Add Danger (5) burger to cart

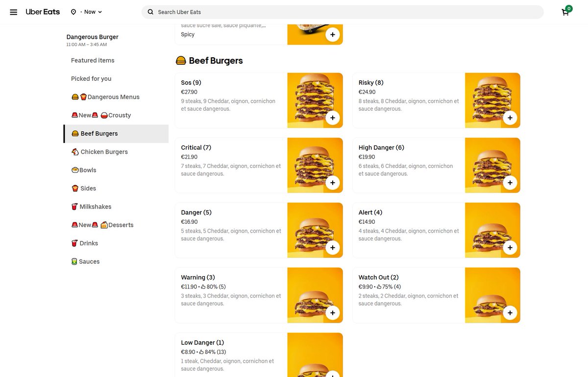click(x=333, y=248)
